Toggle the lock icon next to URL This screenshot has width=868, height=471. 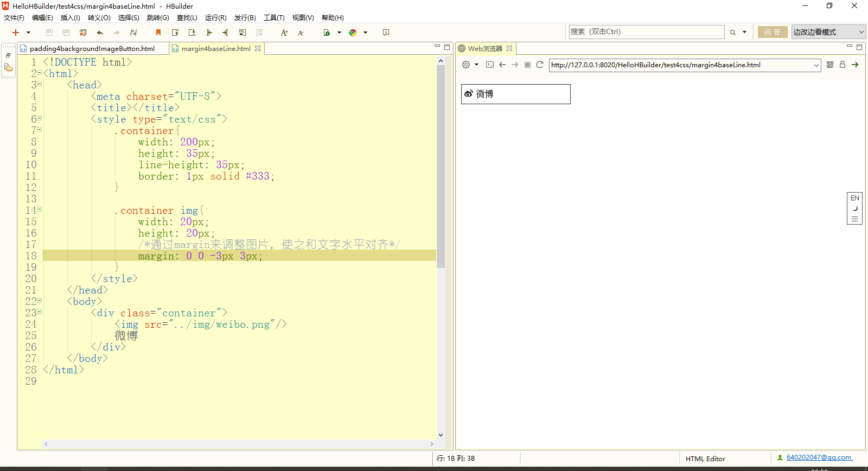coord(843,65)
